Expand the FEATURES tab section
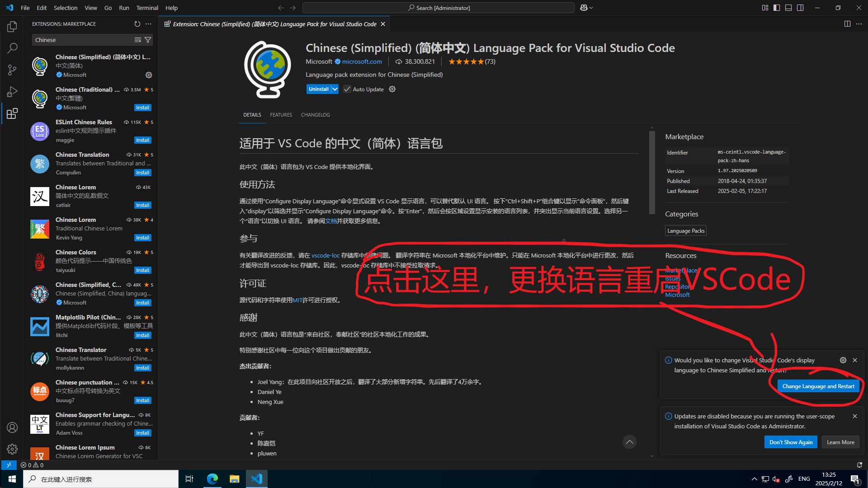The image size is (868, 488). pyautogui.click(x=280, y=114)
